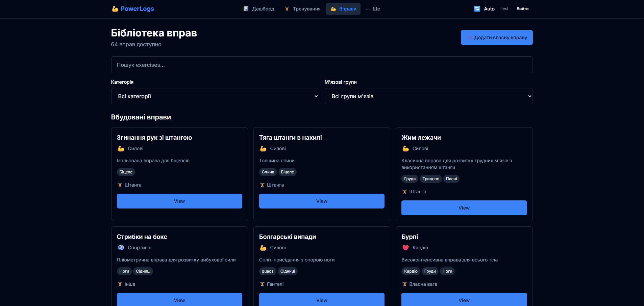View the Тяга штанги в нахилі exercise
The width and height of the screenshot is (644, 306).
[322, 201]
